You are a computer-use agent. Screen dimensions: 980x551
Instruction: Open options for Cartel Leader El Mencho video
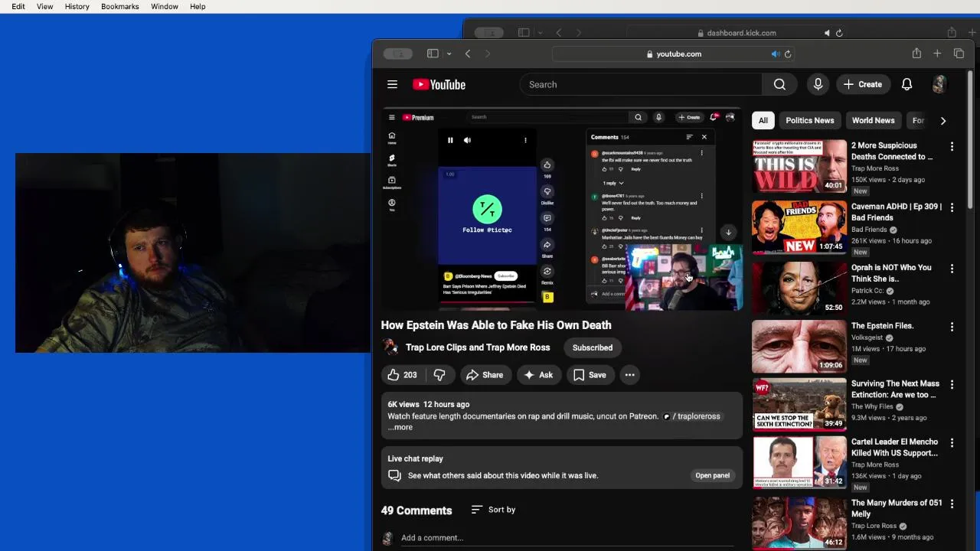click(x=952, y=442)
